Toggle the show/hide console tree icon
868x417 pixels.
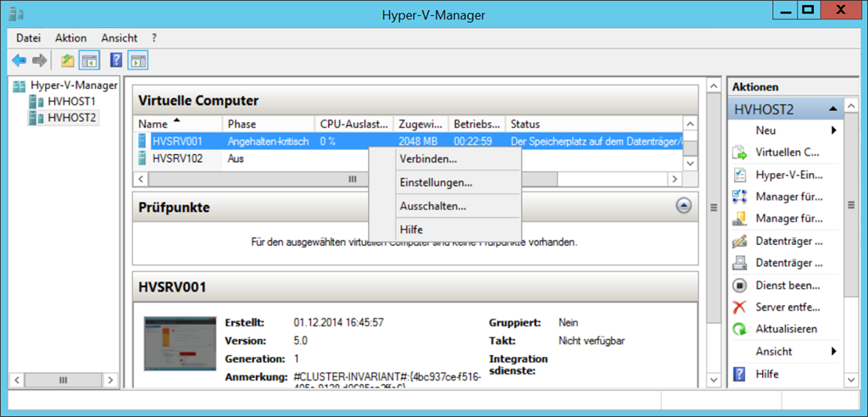(88, 60)
